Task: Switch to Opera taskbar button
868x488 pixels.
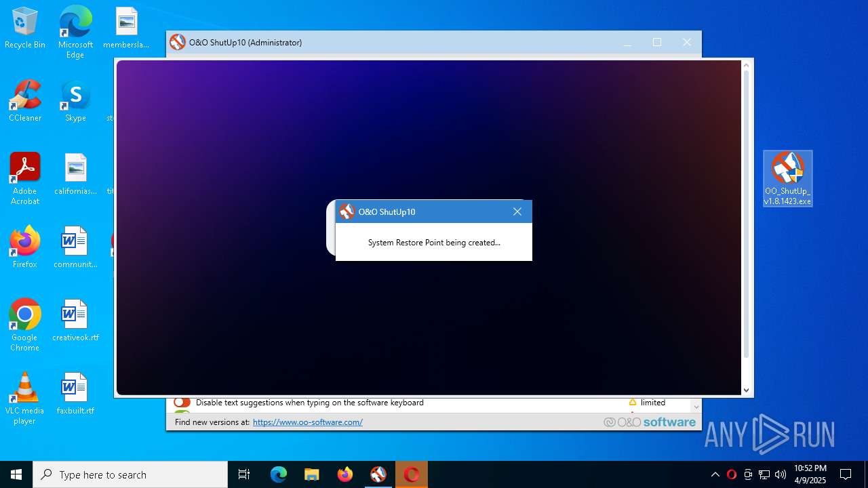Action: click(412, 474)
